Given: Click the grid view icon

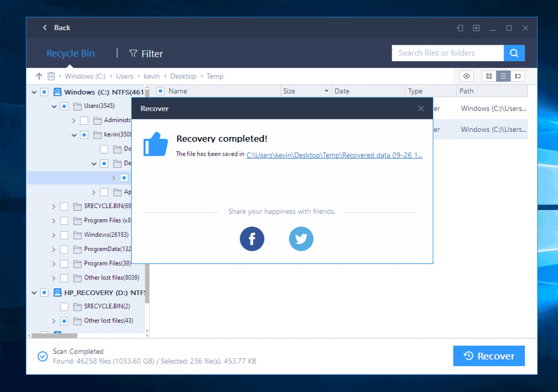Looking at the screenshot, I should [x=489, y=77].
